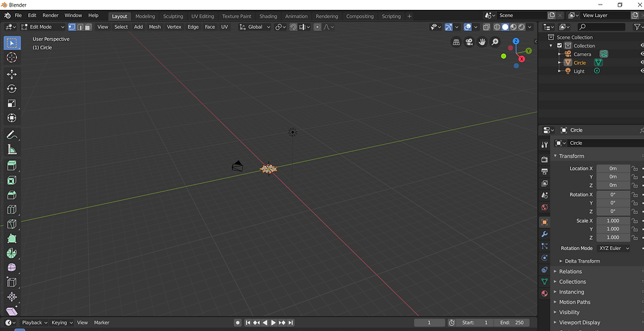The width and height of the screenshot is (644, 331).
Task: Hide the Light object in outliner
Action: click(x=641, y=71)
